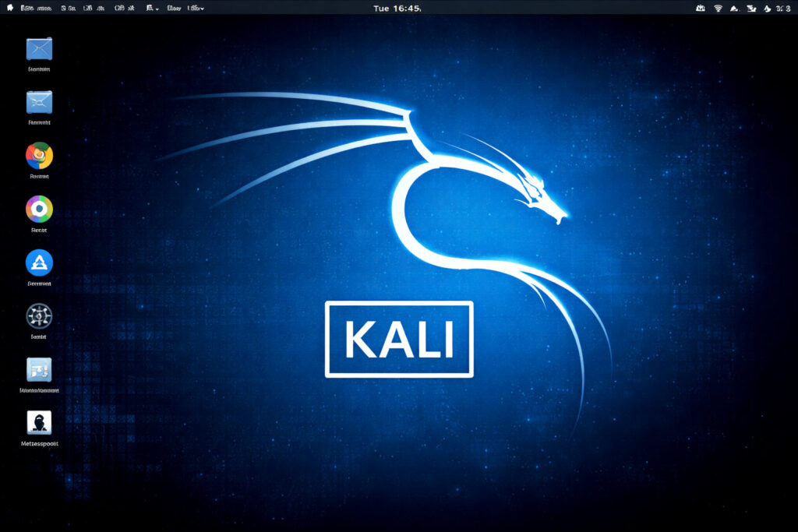
Task: Click the Metasploit label text
Action: 39,443
